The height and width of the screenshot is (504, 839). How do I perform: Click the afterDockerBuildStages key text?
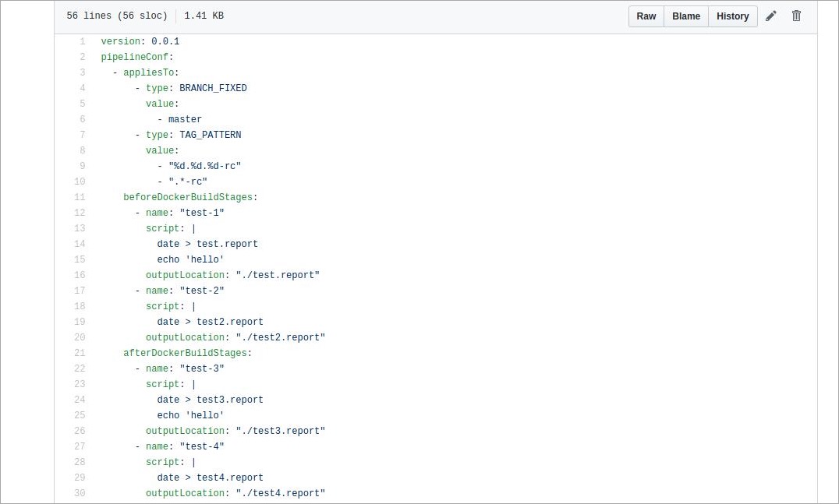[x=185, y=353]
